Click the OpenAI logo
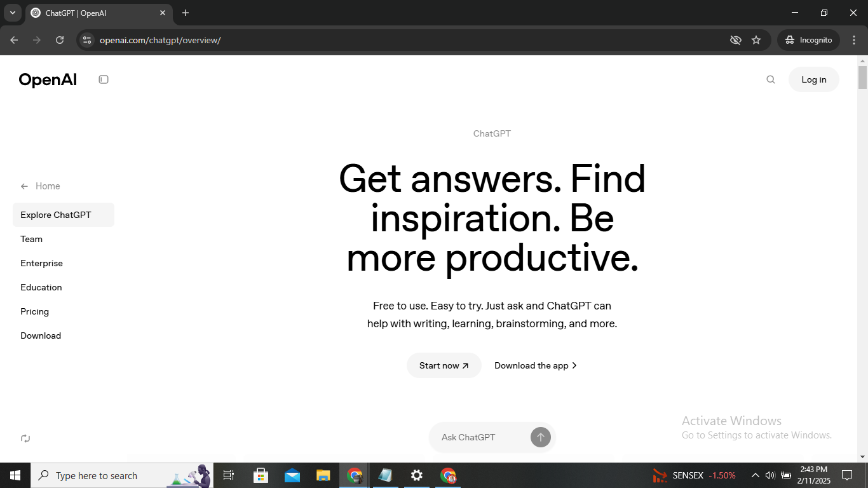Screen dimensions: 868x488 click(x=48, y=79)
